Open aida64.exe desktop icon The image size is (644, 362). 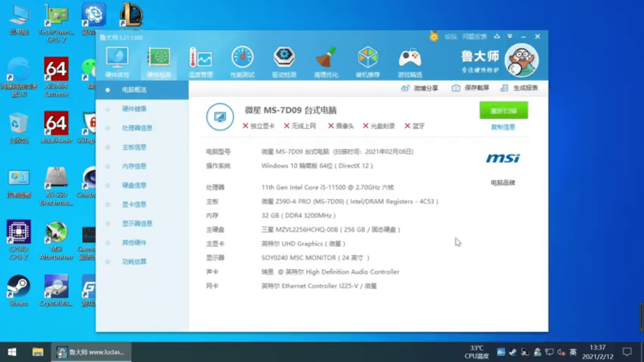(56, 127)
